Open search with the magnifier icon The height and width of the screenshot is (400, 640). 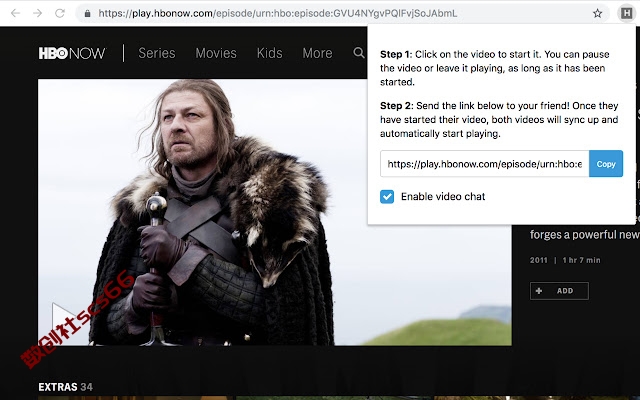click(359, 53)
